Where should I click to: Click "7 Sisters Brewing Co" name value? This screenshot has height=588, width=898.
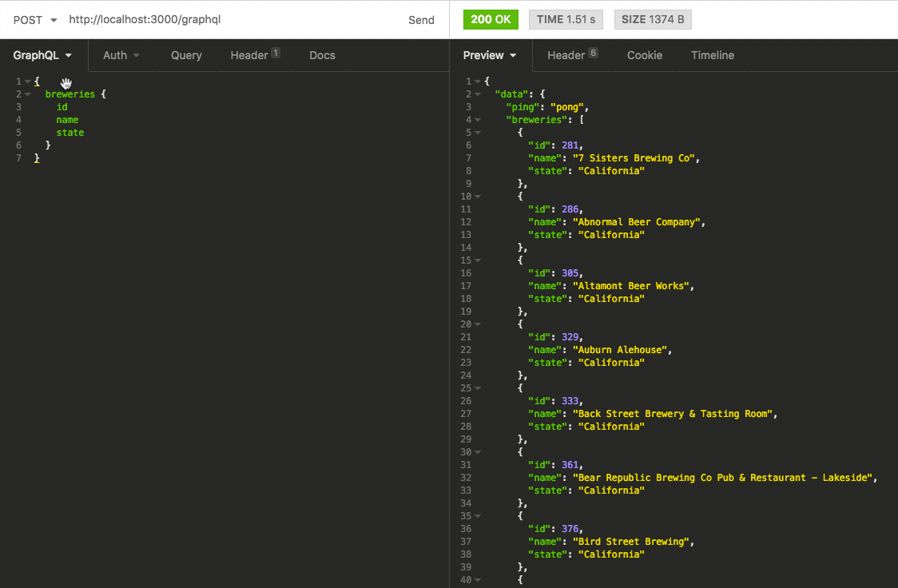click(x=634, y=158)
